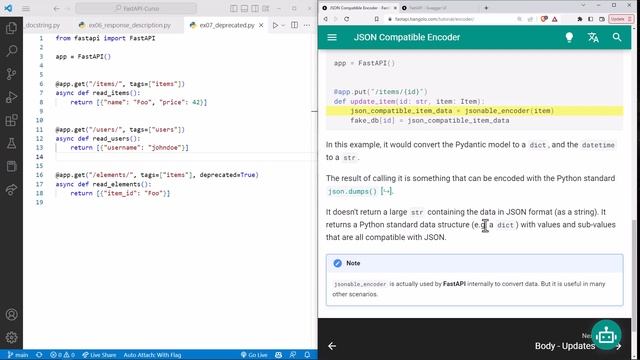Open the VS Code hamburger menu

[x=26, y=8]
